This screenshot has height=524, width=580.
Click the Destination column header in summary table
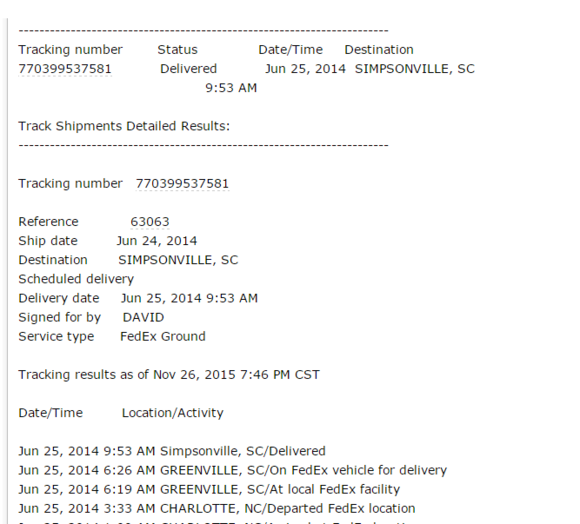[x=379, y=50]
